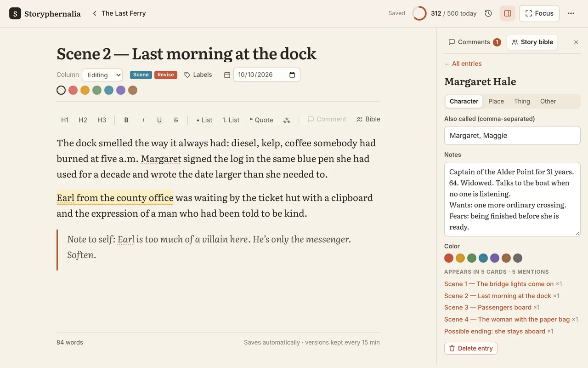
Task: Apply H3 heading format
Action: point(102,120)
